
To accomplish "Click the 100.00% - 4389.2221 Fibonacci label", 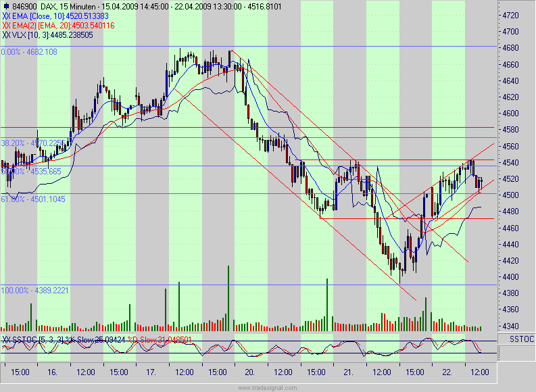I will click(35, 291).
